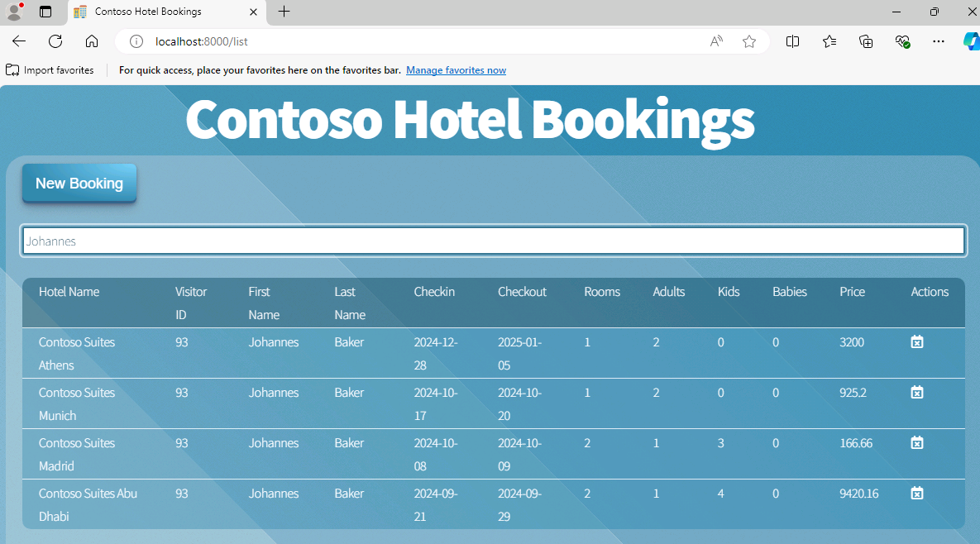Click the Babies column header
This screenshot has height=544, width=980.
789,292
